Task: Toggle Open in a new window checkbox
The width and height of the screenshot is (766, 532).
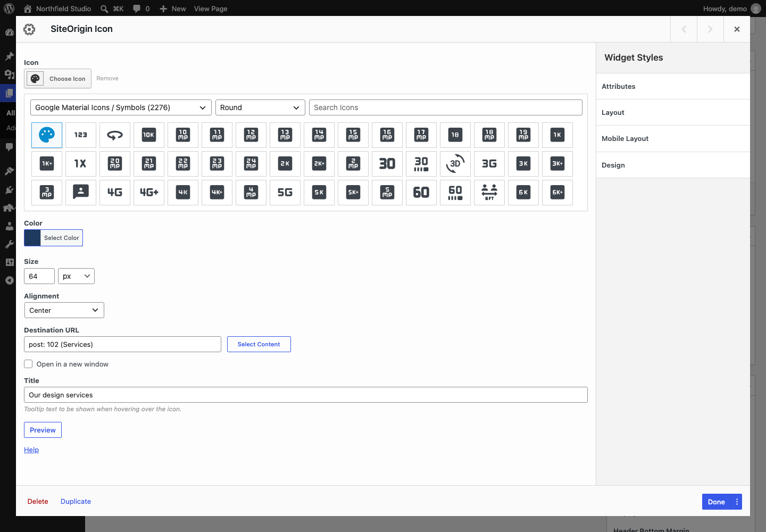Action: (28, 364)
